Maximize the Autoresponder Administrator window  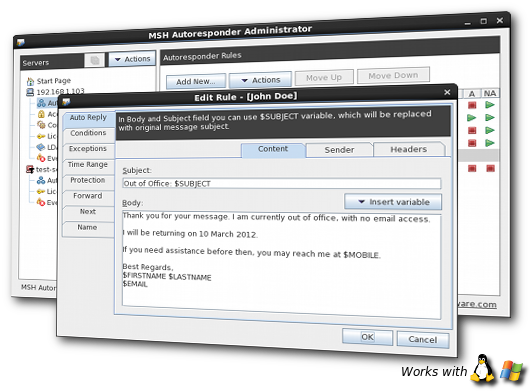point(484,21)
